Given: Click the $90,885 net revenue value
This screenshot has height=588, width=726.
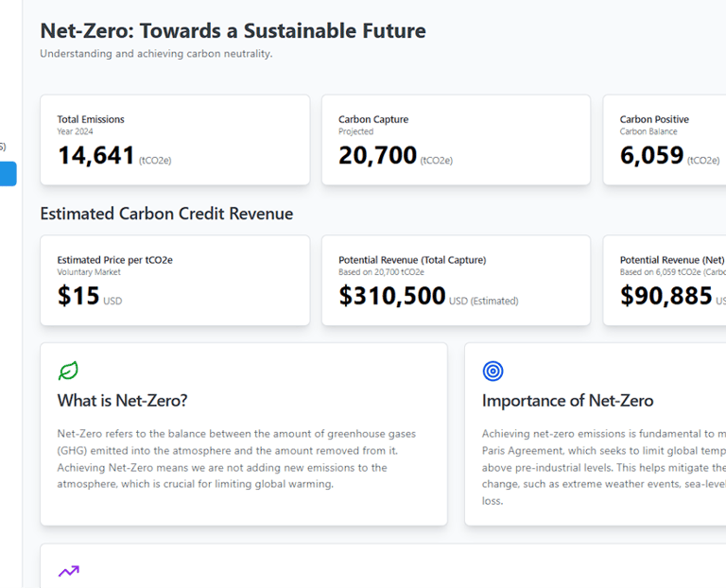Looking at the screenshot, I should pos(666,296).
